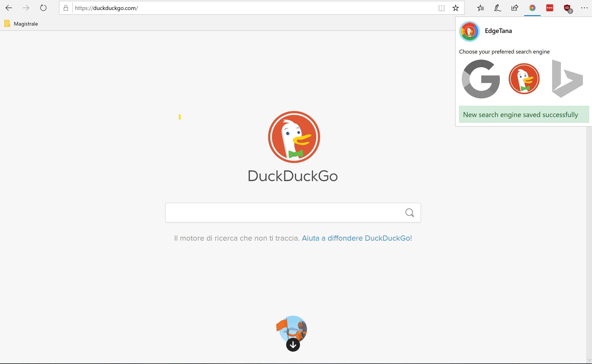This screenshot has width=592, height=364.
Task: Open the 'Aiuta a diffondere DuckDuckGo!' link
Action: point(357,238)
